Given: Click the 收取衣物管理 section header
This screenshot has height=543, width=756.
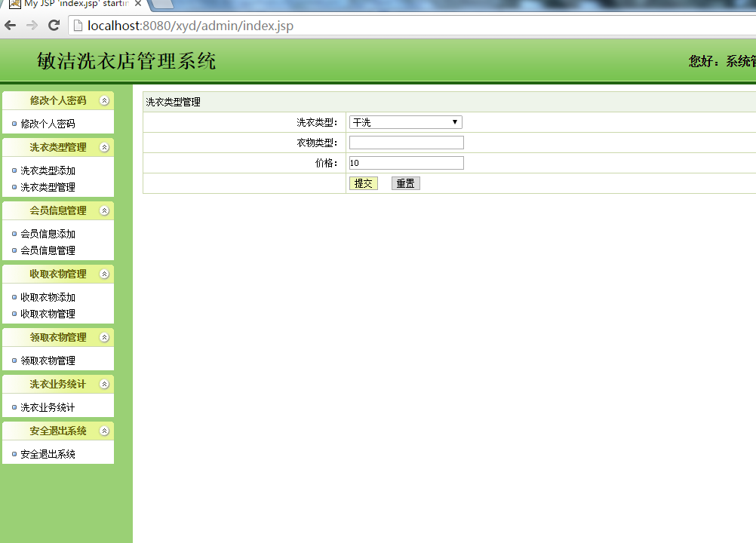Looking at the screenshot, I should (58, 275).
